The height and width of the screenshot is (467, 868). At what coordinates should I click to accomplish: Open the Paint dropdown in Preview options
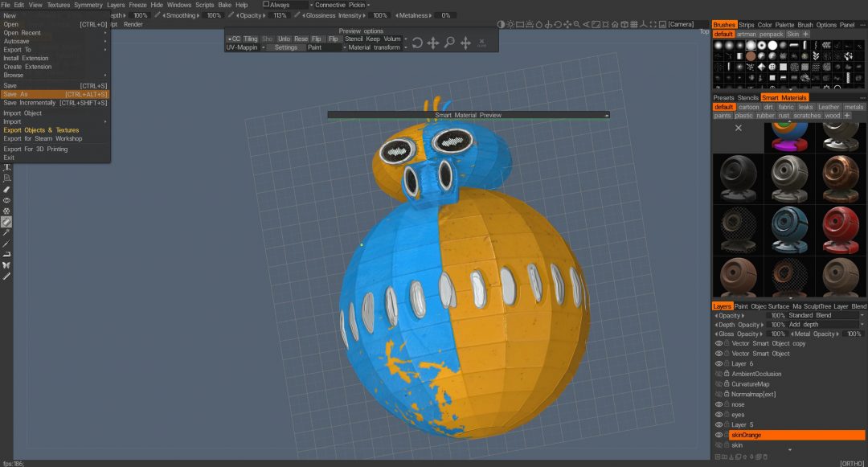coord(326,47)
